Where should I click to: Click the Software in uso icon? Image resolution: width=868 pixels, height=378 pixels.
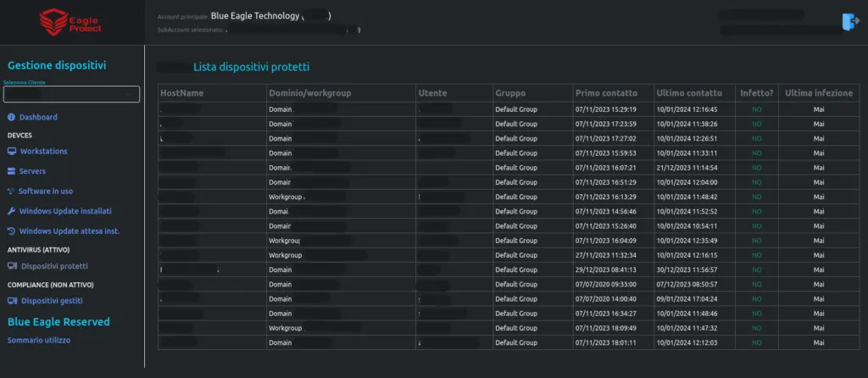click(x=10, y=192)
